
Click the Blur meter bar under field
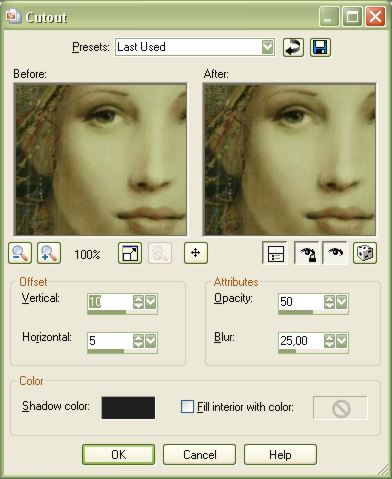click(313, 351)
